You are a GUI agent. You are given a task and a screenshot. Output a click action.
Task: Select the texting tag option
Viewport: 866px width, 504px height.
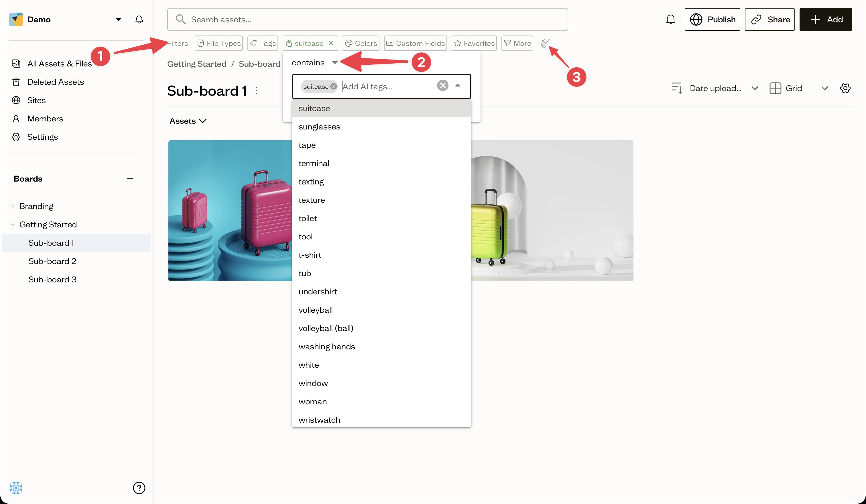coord(381,182)
